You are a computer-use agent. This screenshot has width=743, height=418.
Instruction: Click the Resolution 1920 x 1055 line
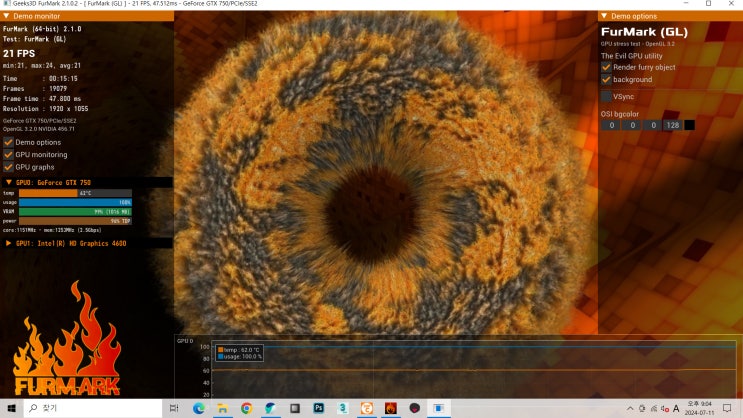pyautogui.click(x=45, y=109)
